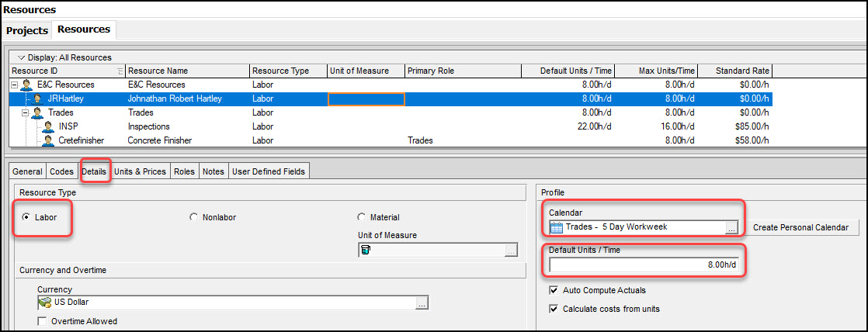Click the calendar icon in Calendar field
Viewport: 868px width, 332px height.
tap(557, 227)
